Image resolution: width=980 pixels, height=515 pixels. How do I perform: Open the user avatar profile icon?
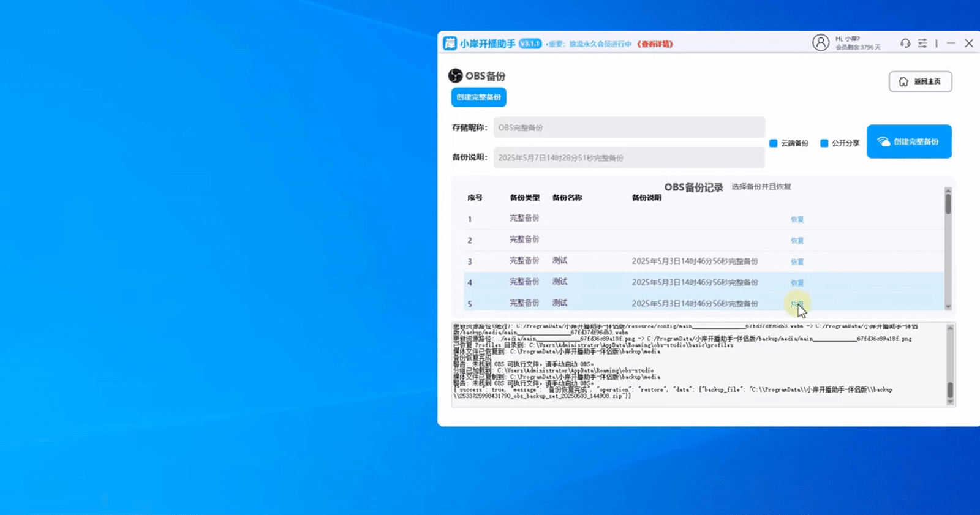(821, 43)
